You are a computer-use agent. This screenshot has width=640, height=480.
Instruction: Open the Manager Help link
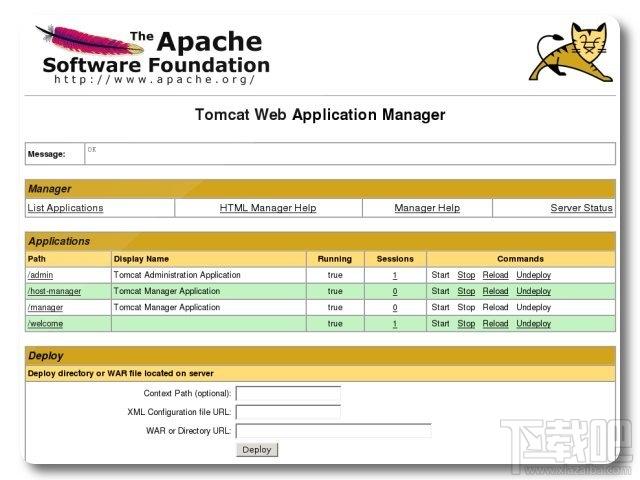point(427,208)
